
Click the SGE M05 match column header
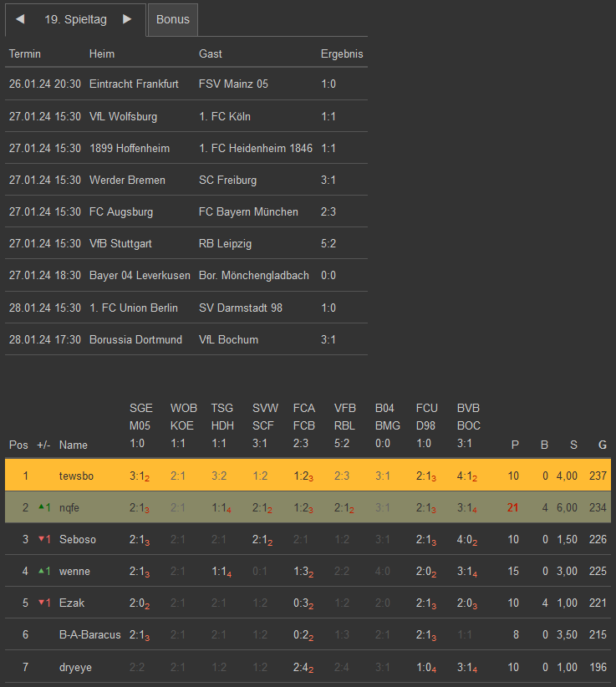141,426
